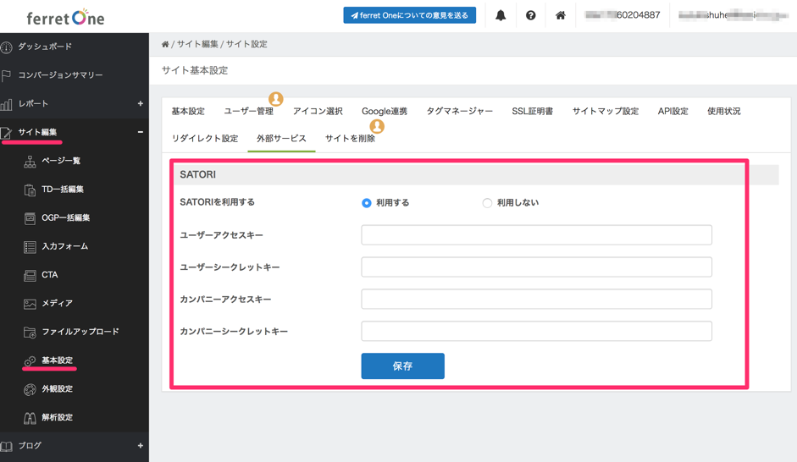This screenshot has width=797, height=462.
Task: Collapse the サイト編集 menu minus sign
Action: [x=140, y=132]
